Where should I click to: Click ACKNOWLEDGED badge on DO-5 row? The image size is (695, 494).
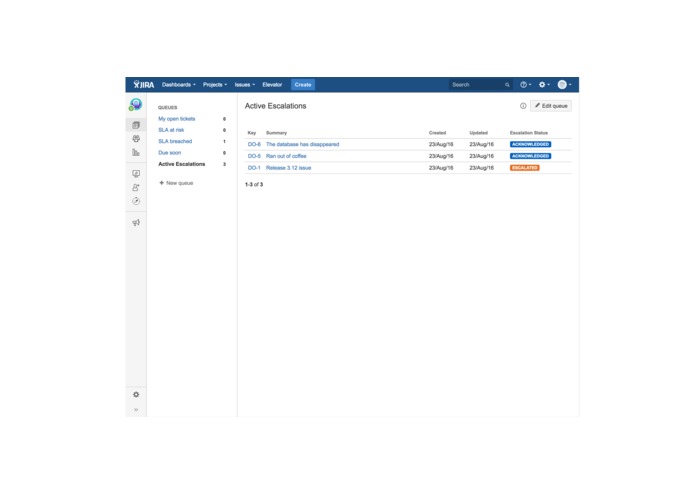tap(531, 156)
